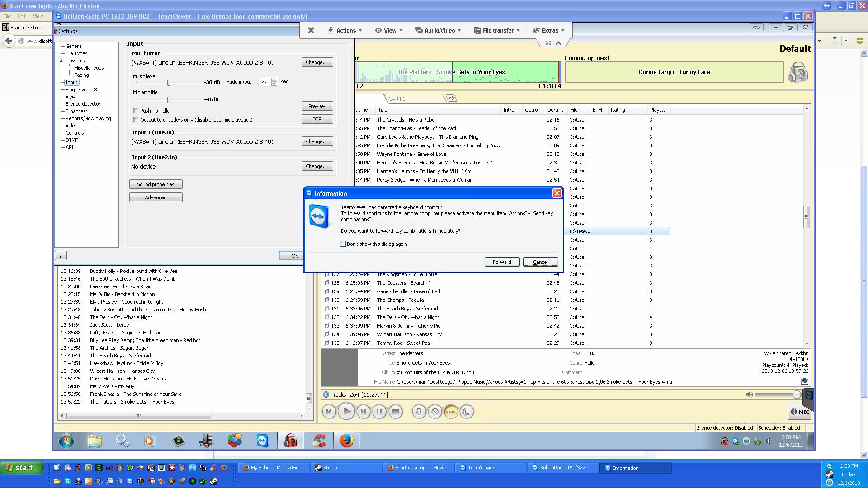Click the Title column header

(x=439, y=110)
